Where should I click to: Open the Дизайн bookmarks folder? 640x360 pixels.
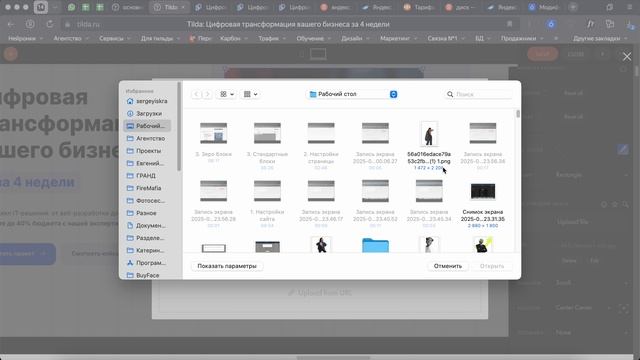(355, 38)
